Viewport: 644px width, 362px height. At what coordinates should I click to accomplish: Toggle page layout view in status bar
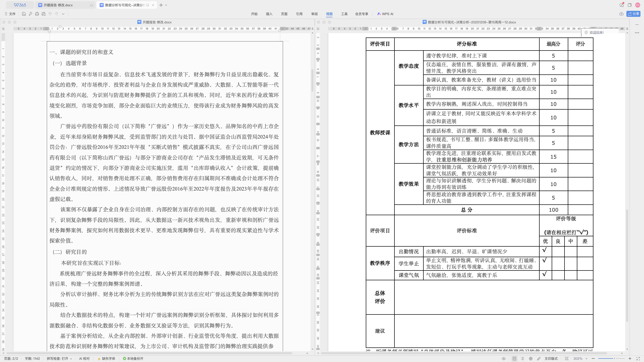pos(514,358)
